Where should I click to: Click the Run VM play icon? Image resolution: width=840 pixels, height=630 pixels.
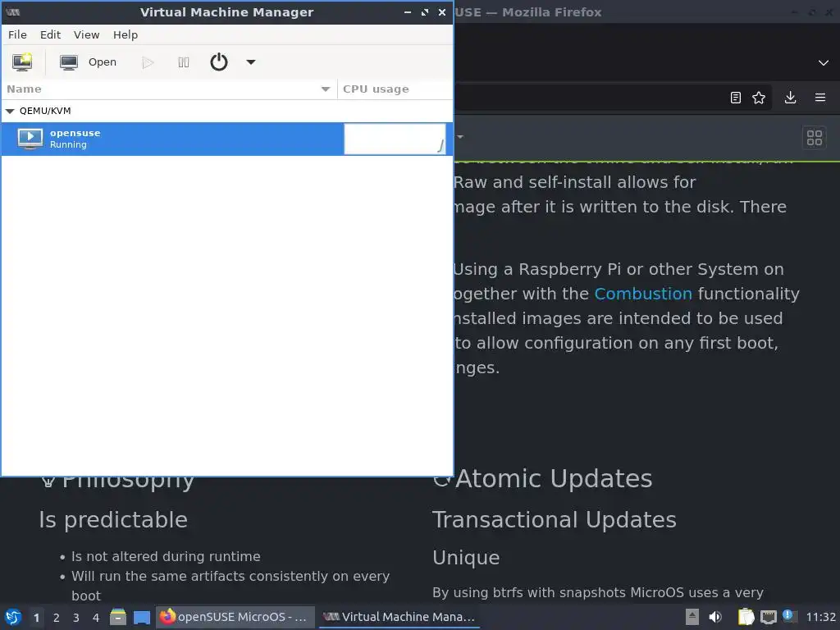tap(148, 62)
